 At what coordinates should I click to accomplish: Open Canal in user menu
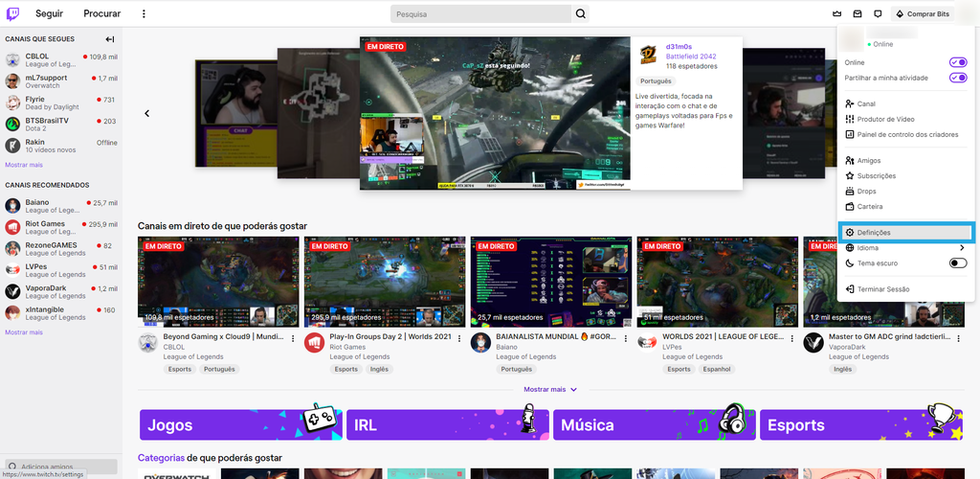(x=905, y=103)
